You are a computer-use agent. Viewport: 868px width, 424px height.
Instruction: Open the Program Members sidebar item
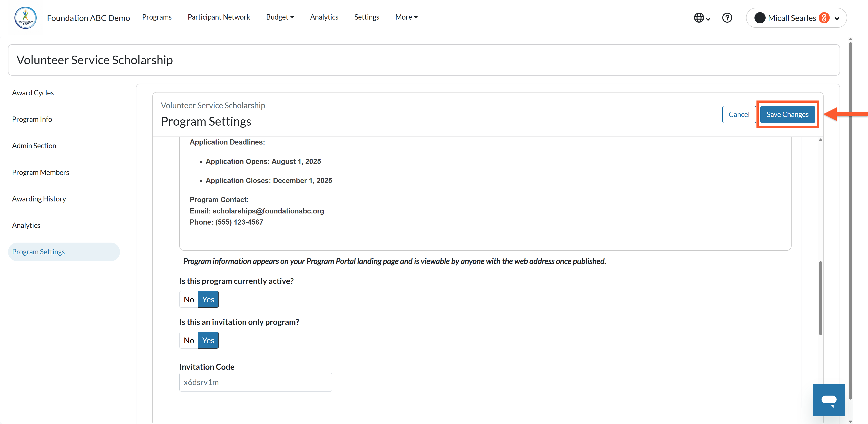(x=40, y=172)
